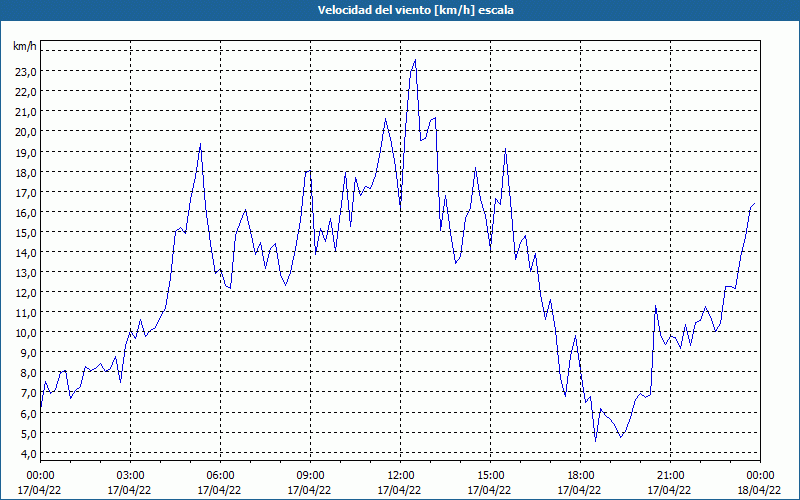Image resolution: width=800 pixels, height=500 pixels.
Task: Click the 18/04/22 date label
Action: [x=760, y=490]
